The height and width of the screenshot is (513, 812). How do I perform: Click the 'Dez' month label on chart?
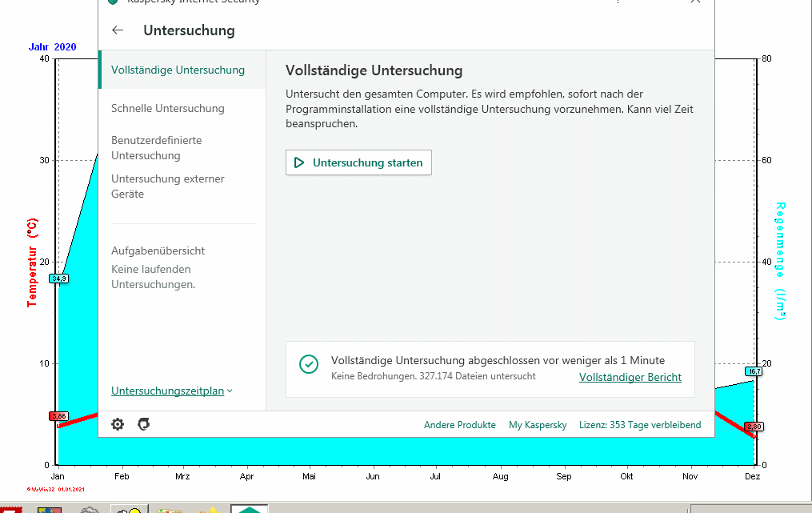coord(753,476)
